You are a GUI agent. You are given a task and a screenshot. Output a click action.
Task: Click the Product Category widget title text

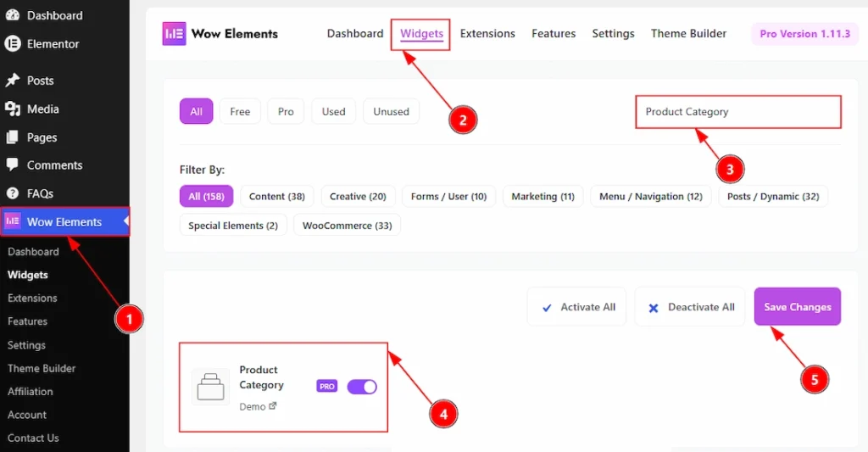[261, 377]
